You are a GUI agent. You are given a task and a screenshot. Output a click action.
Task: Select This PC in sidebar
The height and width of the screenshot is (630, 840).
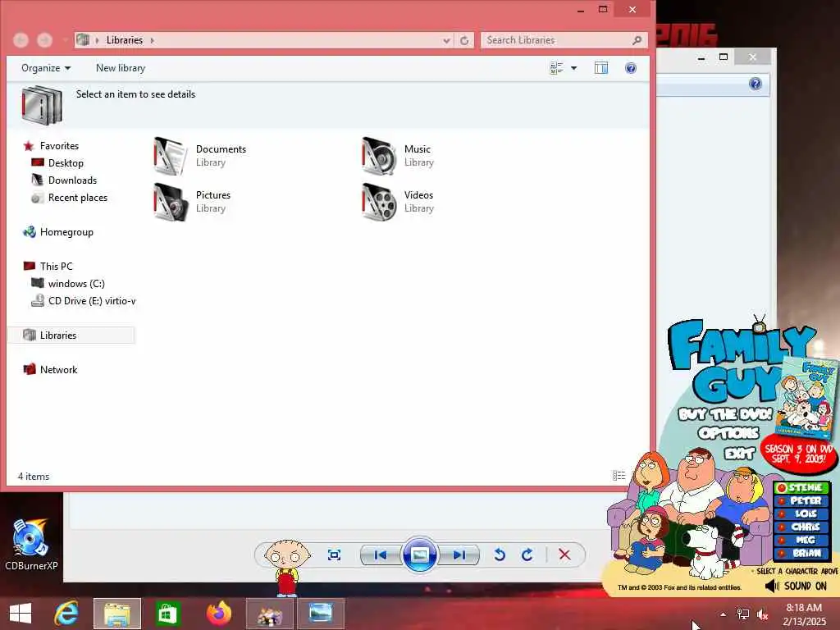coord(48,267)
